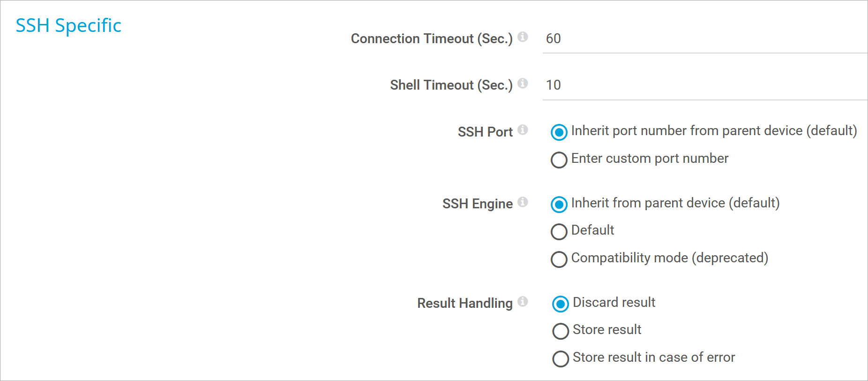Select SSH Engine Inherit from parent device
The image size is (868, 381).
[559, 205]
